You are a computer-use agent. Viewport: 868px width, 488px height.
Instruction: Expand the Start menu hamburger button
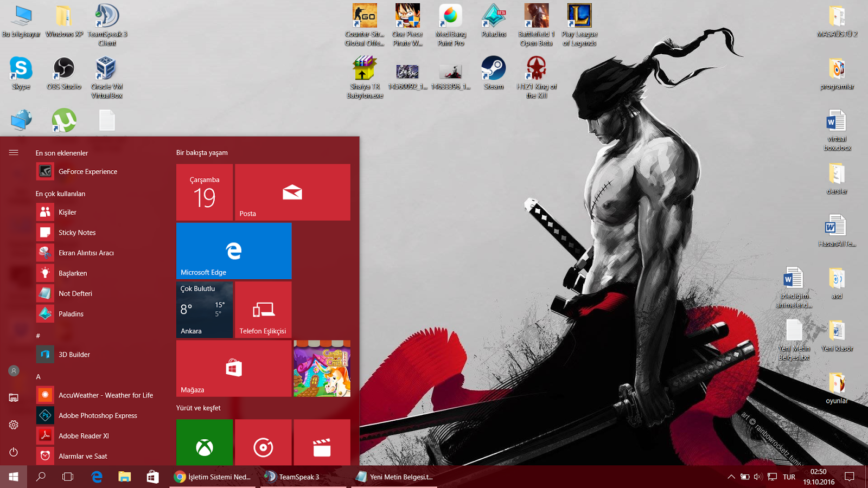(14, 153)
